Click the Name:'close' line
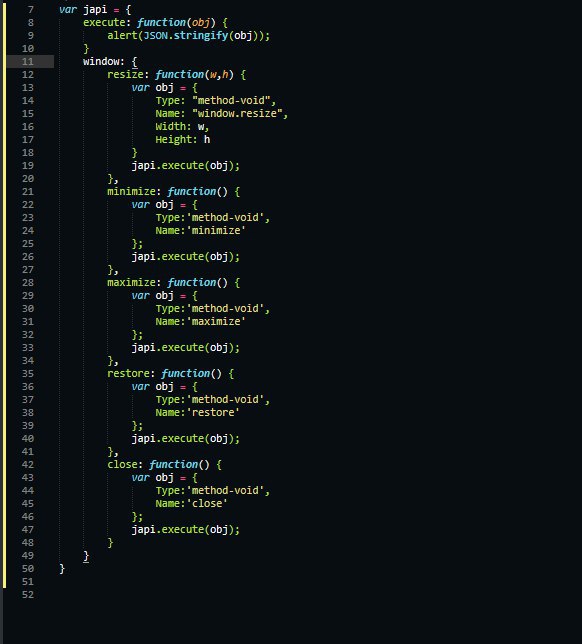The height and width of the screenshot is (644, 582). [x=191, y=504]
